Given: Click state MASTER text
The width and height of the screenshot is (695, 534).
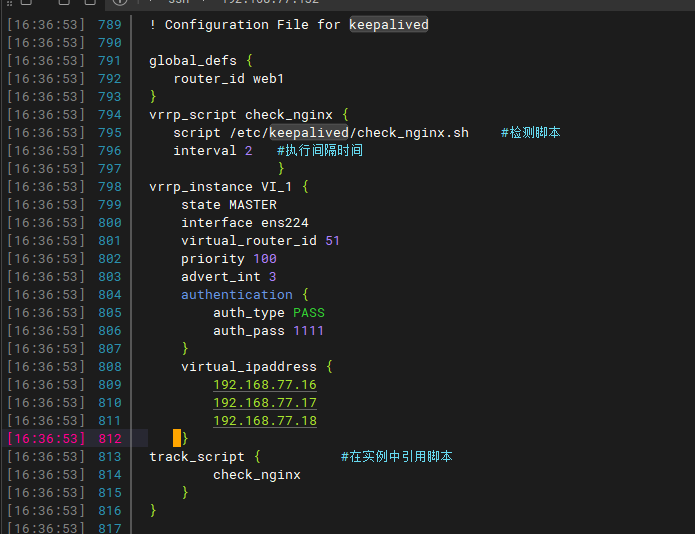Looking at the screenshot, I should tap(229, 205).
